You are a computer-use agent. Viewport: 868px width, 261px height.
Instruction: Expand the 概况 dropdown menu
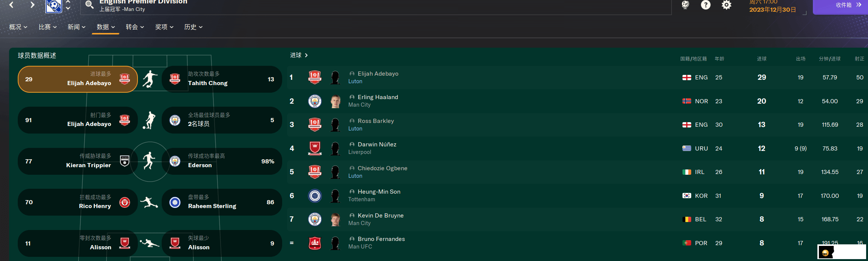[18, 27]
